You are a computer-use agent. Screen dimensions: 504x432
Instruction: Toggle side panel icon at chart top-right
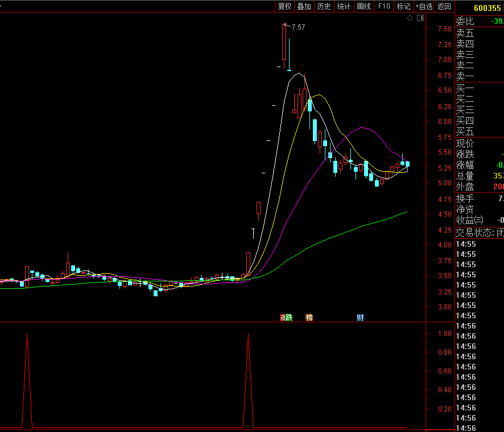point(420,18)
